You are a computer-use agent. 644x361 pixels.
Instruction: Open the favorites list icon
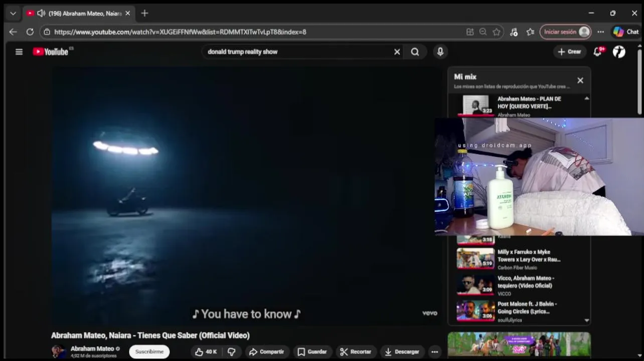[531, 32]
